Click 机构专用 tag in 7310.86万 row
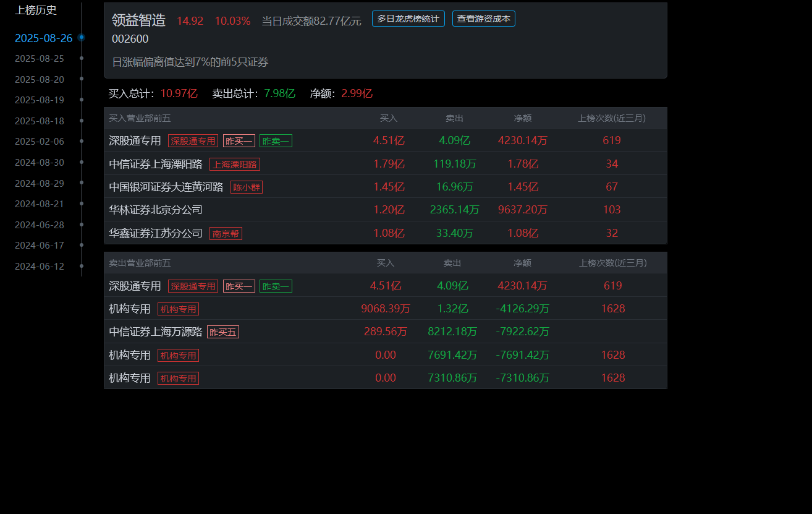The height and width of the screenshot is (514, 812). 178,378
